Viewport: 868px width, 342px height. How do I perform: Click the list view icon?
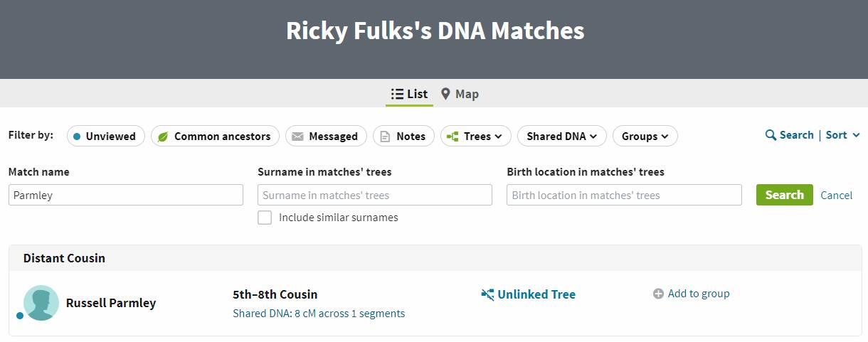(x=397, y=94)
